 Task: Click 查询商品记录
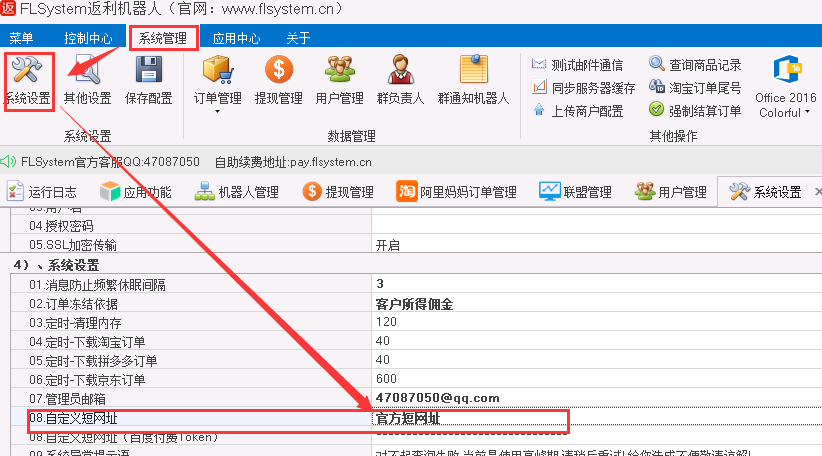point(695,65)
